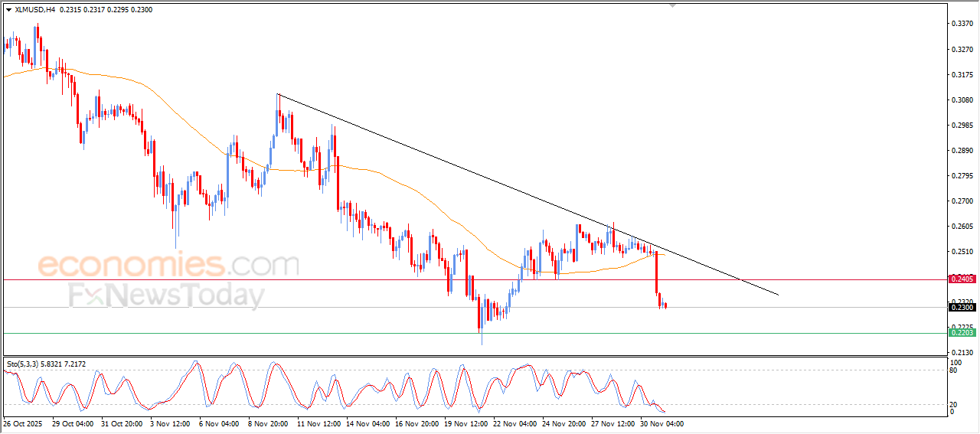Click the 19 Nov 12:00 time label
The image size is (980, 434).
click(x=465, y=423)
